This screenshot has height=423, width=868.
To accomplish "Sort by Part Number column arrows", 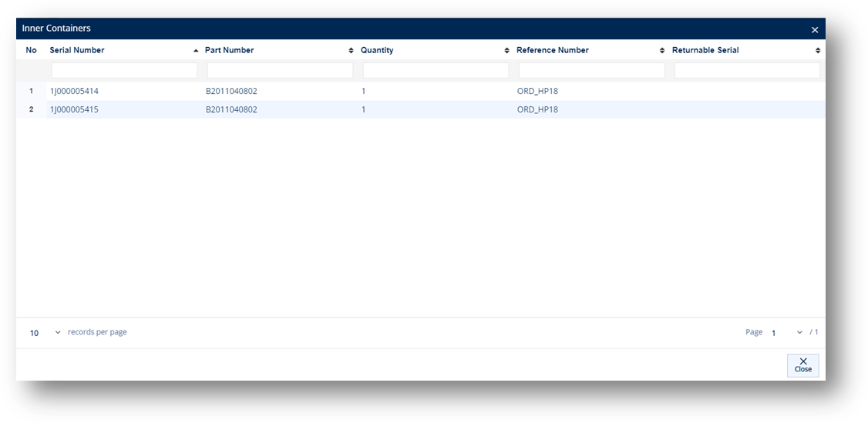I will pos(351,50).
